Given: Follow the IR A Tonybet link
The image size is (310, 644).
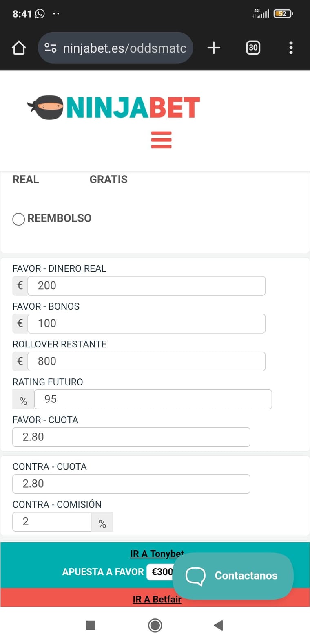Looking at the screenshot, I should pyautogui.click(x=157, y=554).
